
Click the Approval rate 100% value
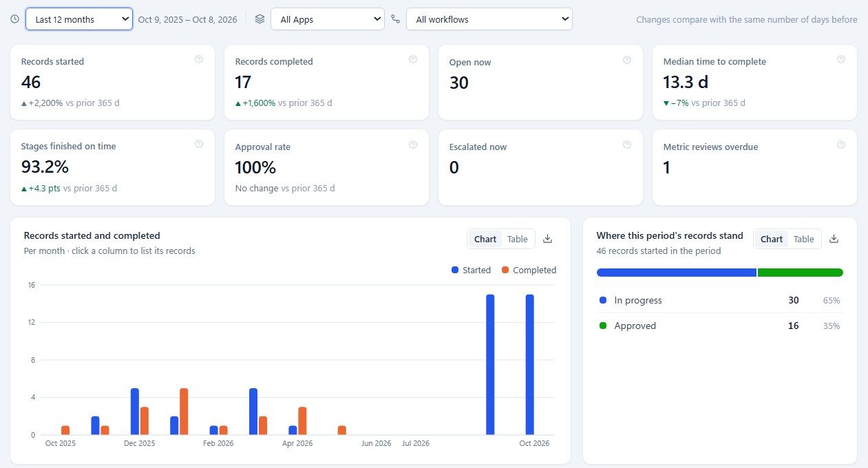click(255, 167)
